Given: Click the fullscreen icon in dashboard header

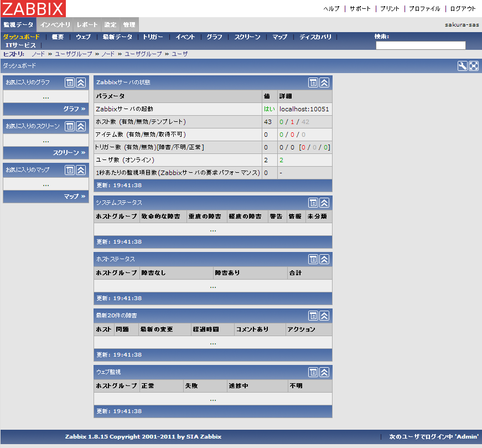Looking at the screenshot, I should 474,66.
